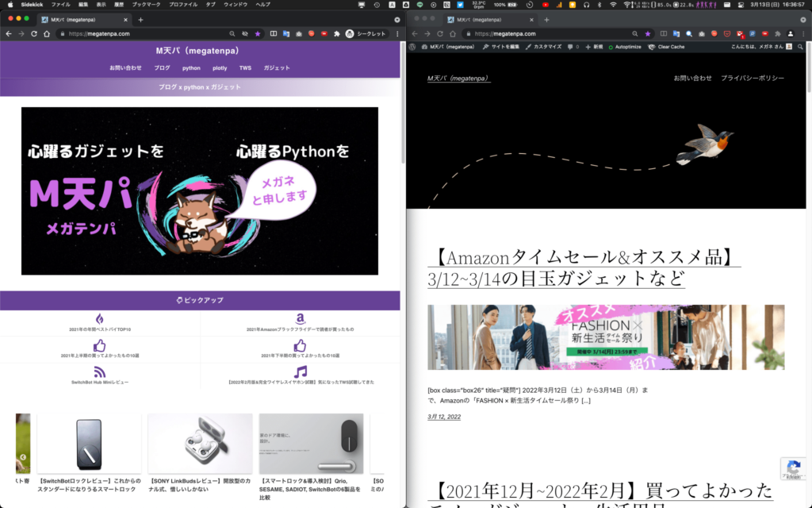812x508 pixels.
Task: Open プライバシーポリシー link in right window
Action: [x=753, y=79]
